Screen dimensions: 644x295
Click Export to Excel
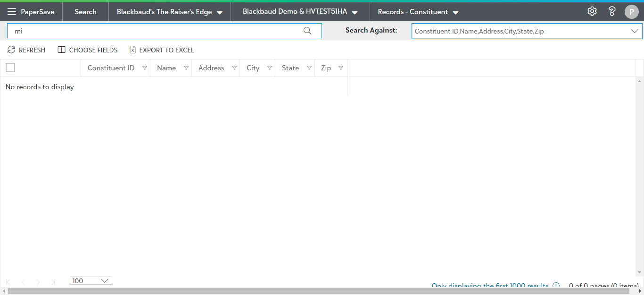click(162, 50)
